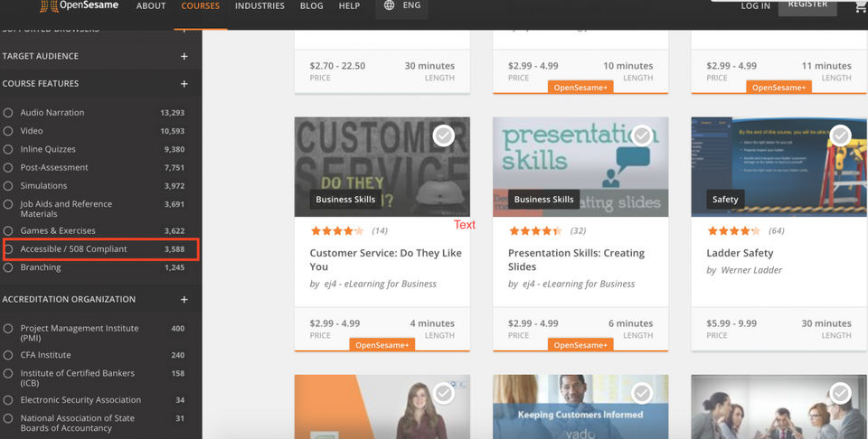
Task: Choose the Post-Assessment filter
Action: tap(8, 167)
